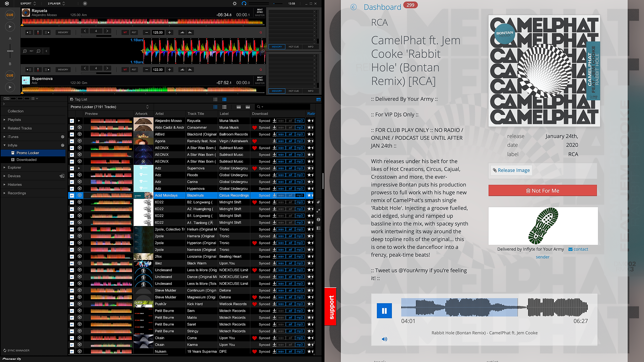Click download arrow for Rayuela track

(x=274, y=121)
